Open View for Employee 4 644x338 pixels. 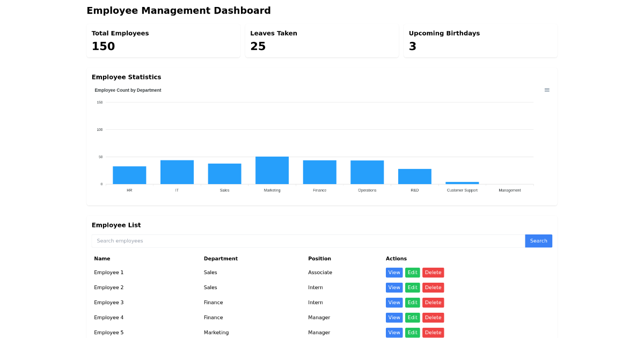pos(394,317)
